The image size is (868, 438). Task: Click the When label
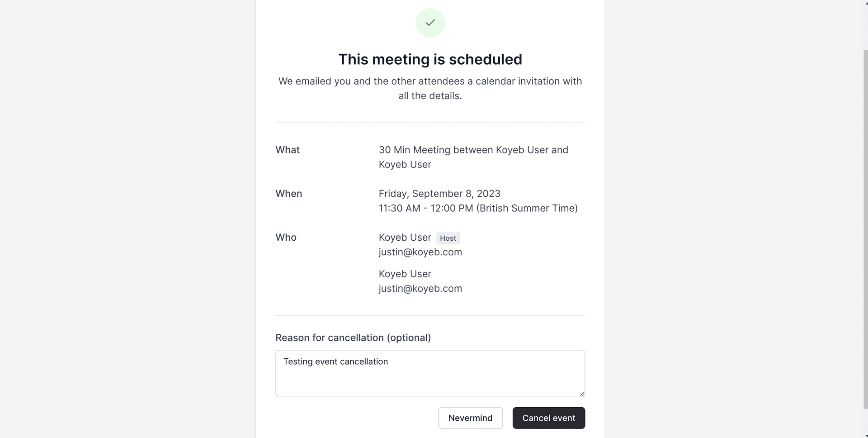tap(288, 194)
